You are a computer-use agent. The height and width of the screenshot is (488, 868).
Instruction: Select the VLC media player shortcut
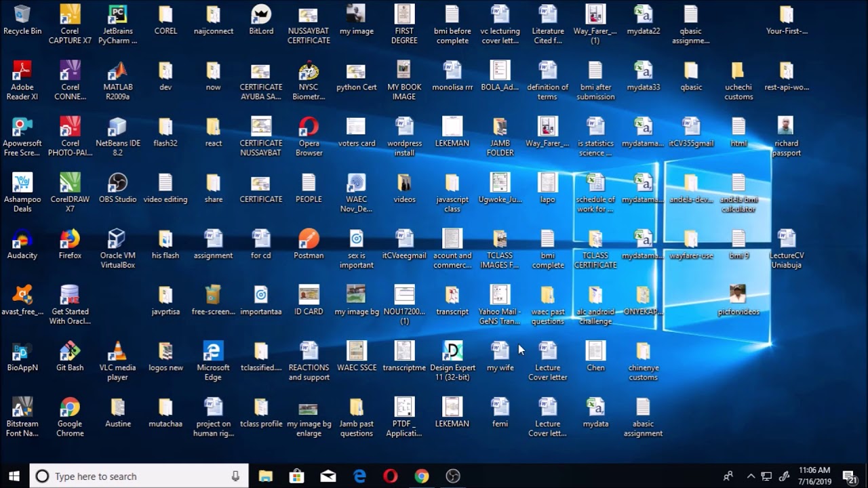117,362
